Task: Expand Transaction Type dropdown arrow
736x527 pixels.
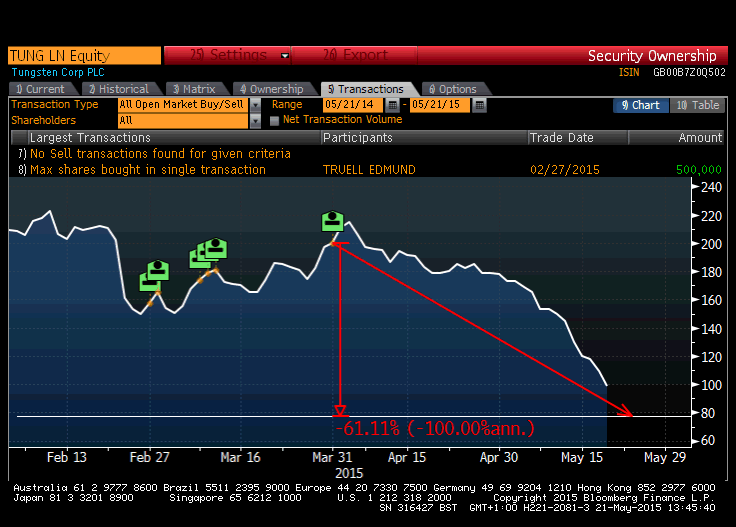Action: coord(255,105)
